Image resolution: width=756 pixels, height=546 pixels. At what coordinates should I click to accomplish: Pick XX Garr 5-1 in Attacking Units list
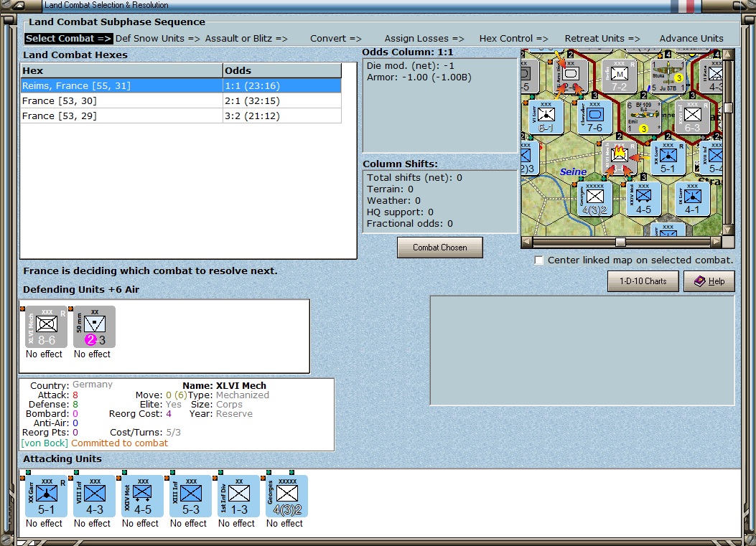coord(46,496)
